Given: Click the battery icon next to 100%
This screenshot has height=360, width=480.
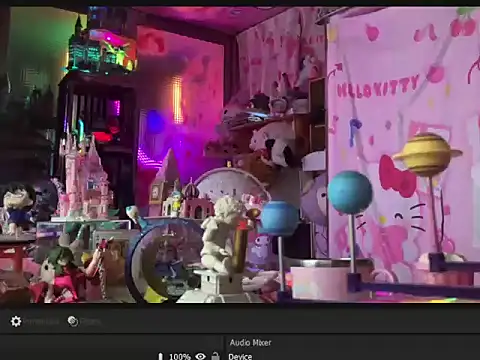Looking at the screenshot, I should pyautogui.click(x=161, y=357).
